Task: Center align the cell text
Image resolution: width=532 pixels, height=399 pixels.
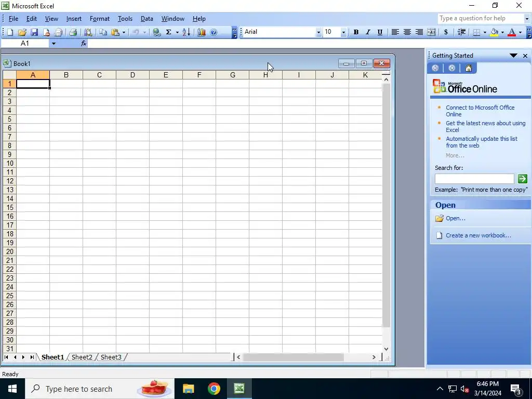Action: pos(407,32)
